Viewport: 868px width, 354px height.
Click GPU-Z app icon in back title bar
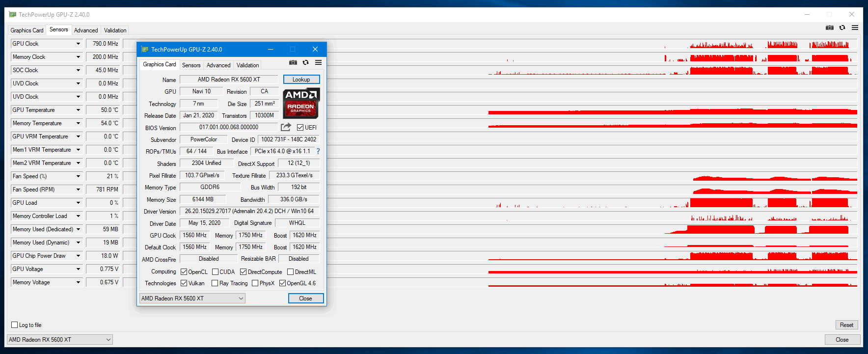point(13,14)
